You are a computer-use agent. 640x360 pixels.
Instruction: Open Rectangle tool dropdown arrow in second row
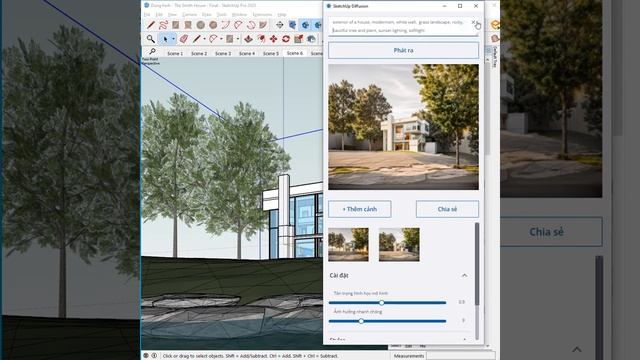pos(238,39)
